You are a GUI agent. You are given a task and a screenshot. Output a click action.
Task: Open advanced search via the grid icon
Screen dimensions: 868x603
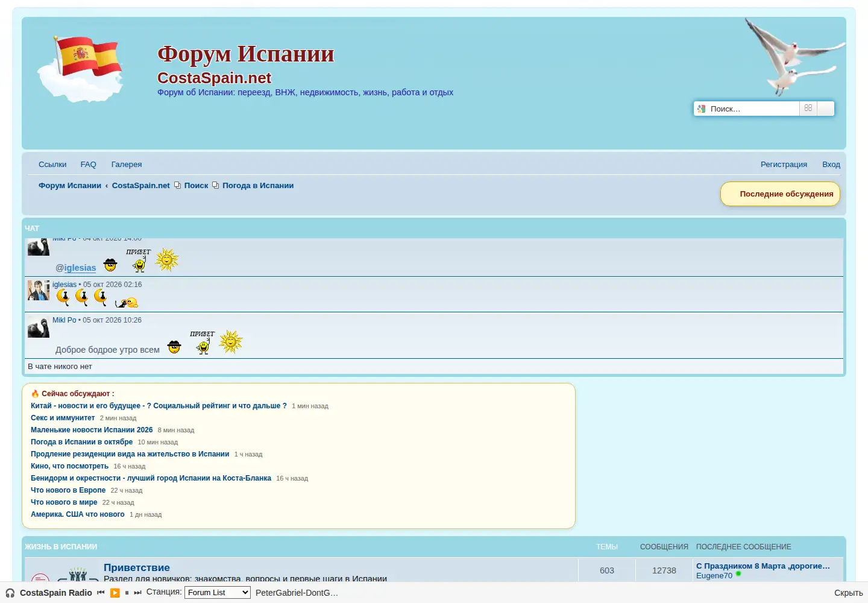pyautogui.click(x=808, y=109)
